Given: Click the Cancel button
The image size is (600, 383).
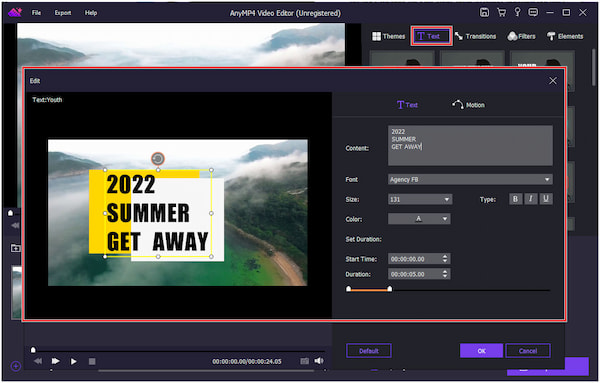Looking at the screenshot, I should (528, 351).
